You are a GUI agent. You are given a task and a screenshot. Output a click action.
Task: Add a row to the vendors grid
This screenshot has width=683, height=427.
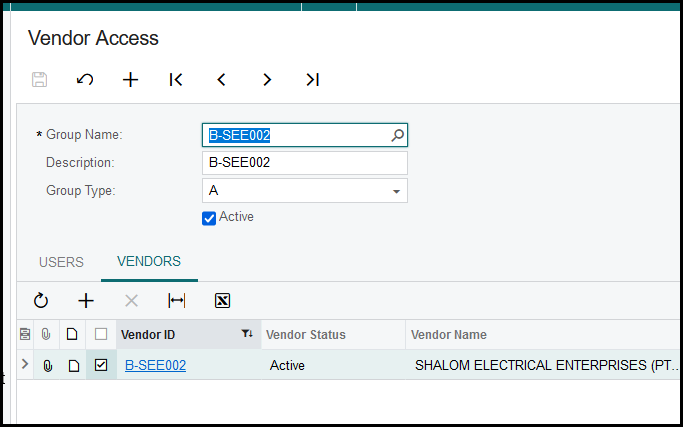pyautogui.click(x=86, y=300)
